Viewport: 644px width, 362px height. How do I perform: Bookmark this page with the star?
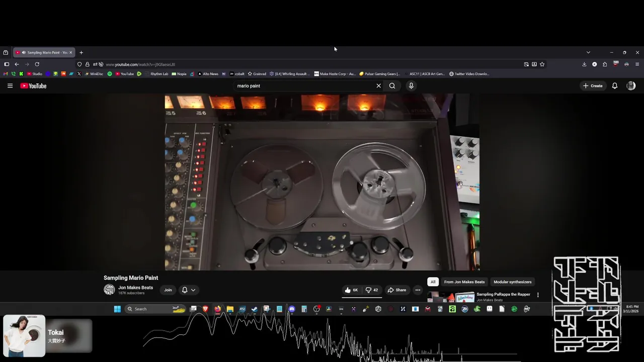542,64
